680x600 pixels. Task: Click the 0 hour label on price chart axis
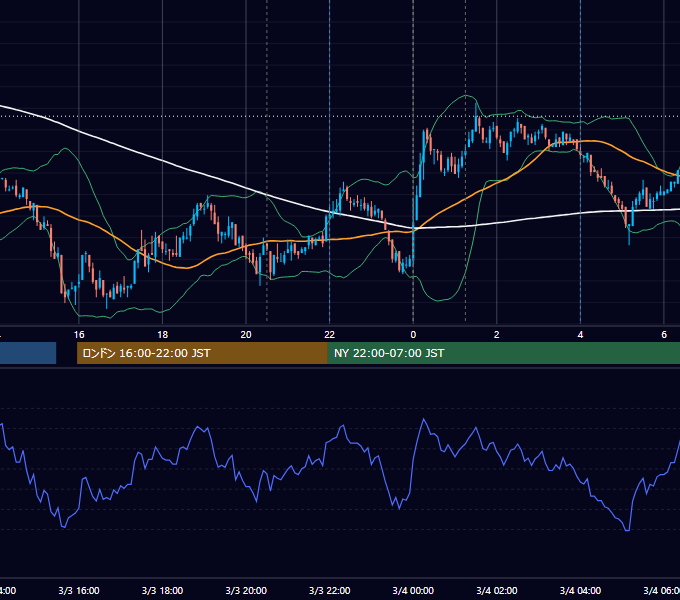(x=413, y=335)
